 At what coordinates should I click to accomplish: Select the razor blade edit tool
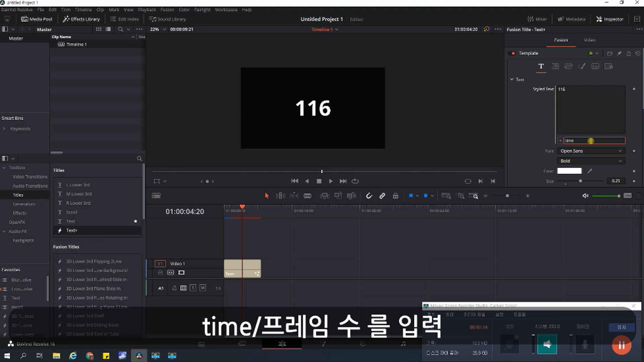click(x=307, y=196)
